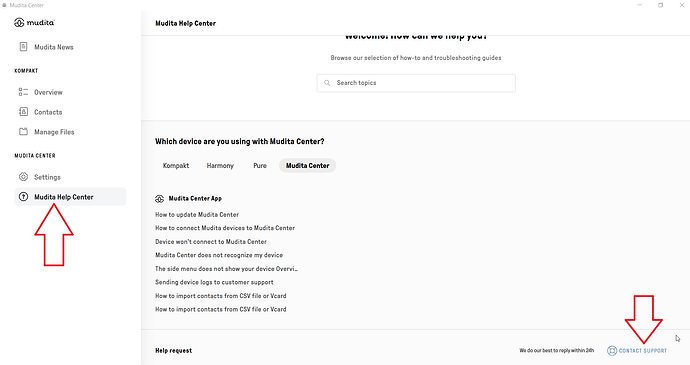Click 'Browse our selection of how-to' text
The height and width of the screenshot is (365, 690).
coord(416,58)
